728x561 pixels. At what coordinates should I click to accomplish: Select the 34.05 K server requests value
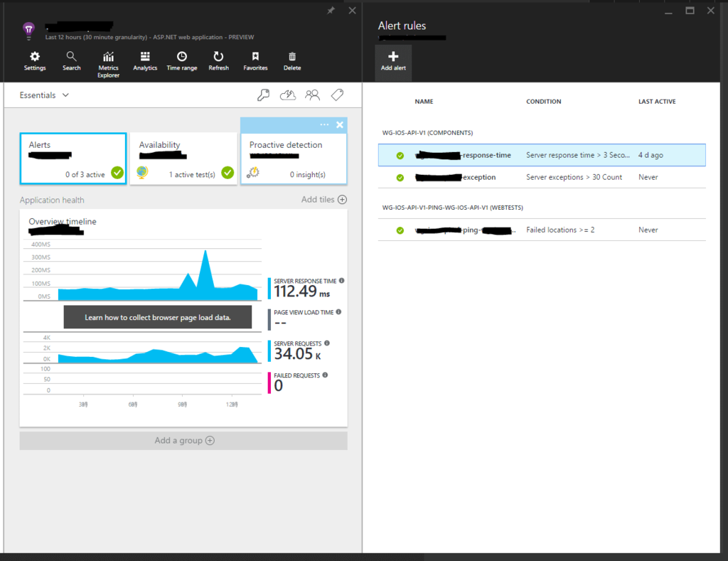pos(297,354)
